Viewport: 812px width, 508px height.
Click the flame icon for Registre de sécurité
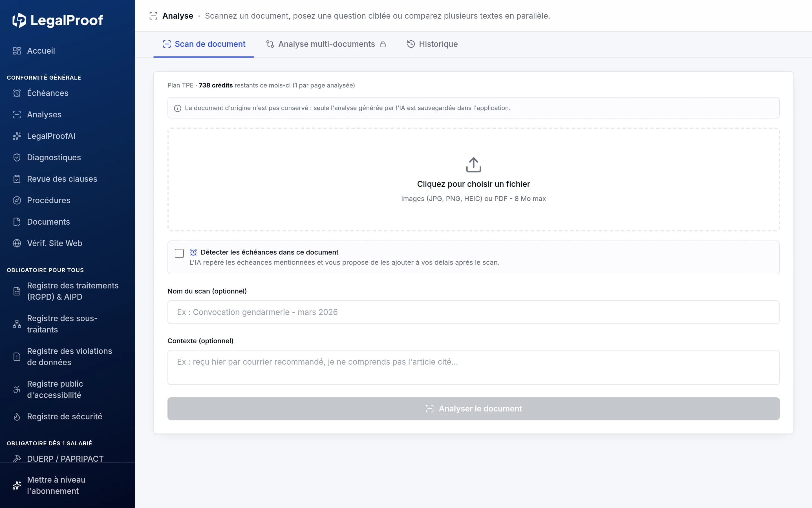tap(17, 417)
